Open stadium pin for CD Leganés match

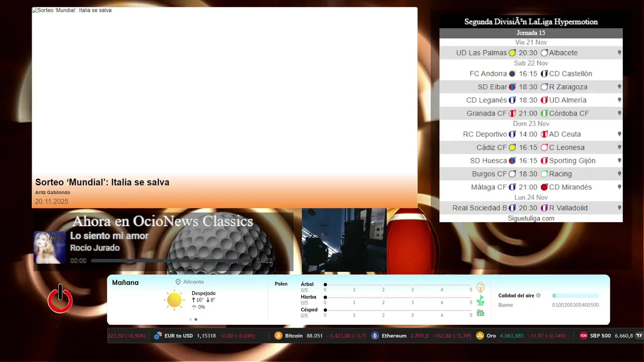(x=619, y=100)
